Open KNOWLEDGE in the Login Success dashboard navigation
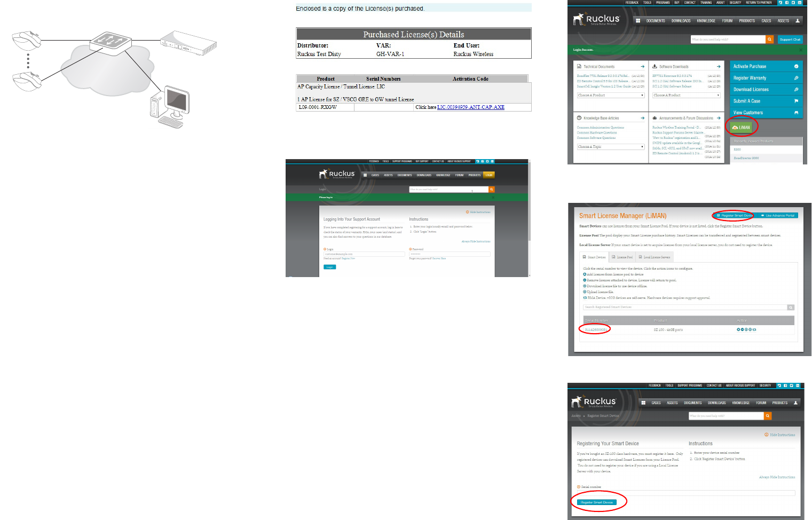Screen dimensions: 812x520 706,21
